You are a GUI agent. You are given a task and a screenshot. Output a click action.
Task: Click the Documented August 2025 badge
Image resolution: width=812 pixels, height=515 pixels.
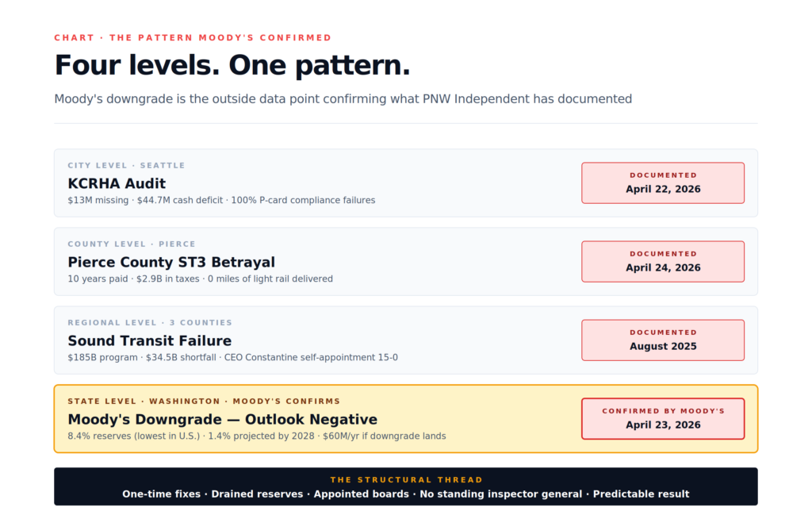coord(663,340)
